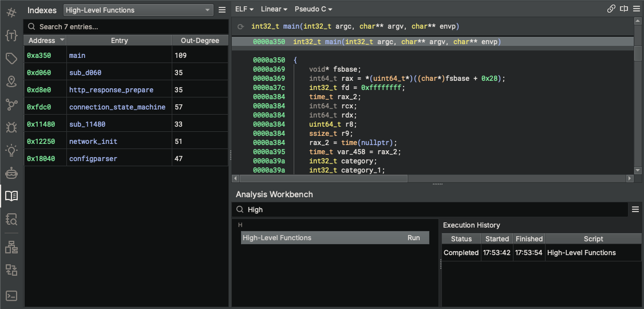Select the Completed execution history row
644x309 pixels.
tap(542, 253)
